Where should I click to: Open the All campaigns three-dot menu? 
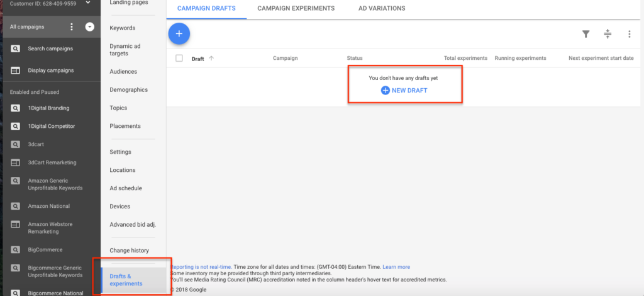click(x=72, y=27)
